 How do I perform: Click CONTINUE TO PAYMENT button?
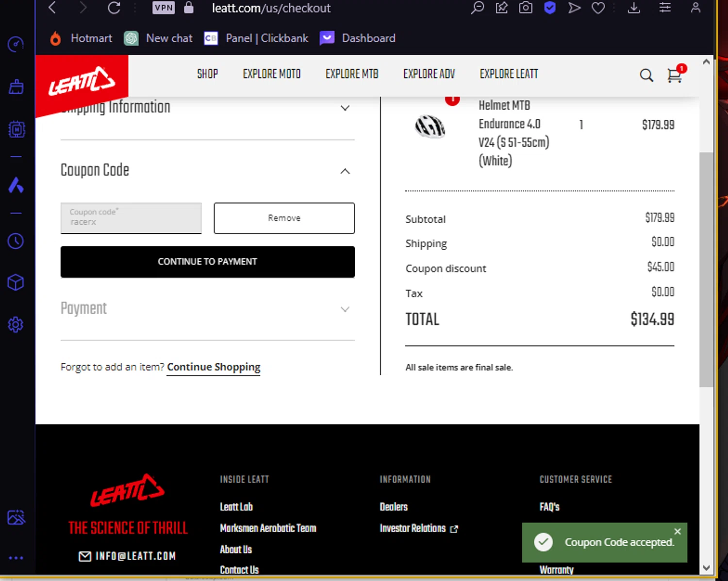208,262
